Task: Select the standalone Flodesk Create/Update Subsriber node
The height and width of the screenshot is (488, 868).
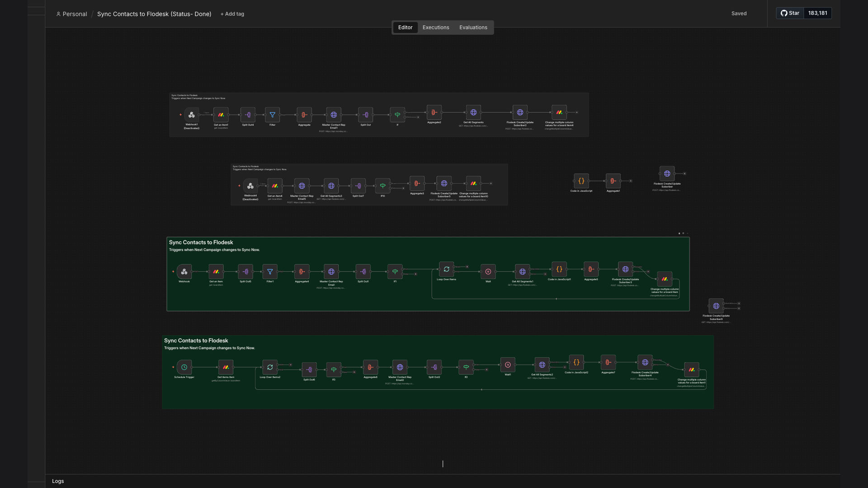Action: tap(667, 174)
